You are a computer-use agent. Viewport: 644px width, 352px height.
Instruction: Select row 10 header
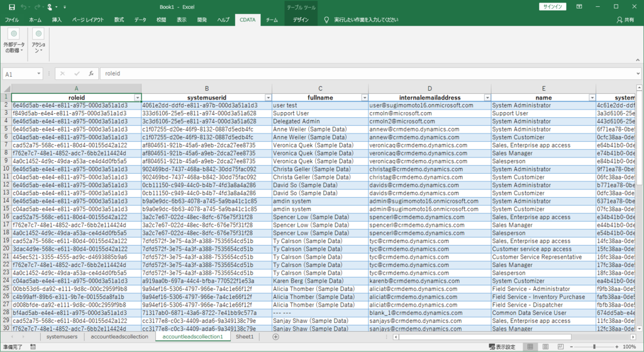(6, 169)
